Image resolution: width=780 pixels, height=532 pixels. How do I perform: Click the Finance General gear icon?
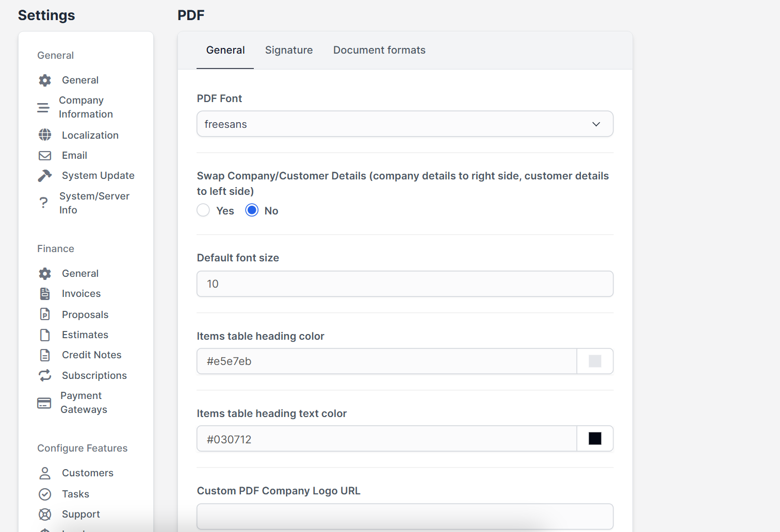tap(45, 273)
